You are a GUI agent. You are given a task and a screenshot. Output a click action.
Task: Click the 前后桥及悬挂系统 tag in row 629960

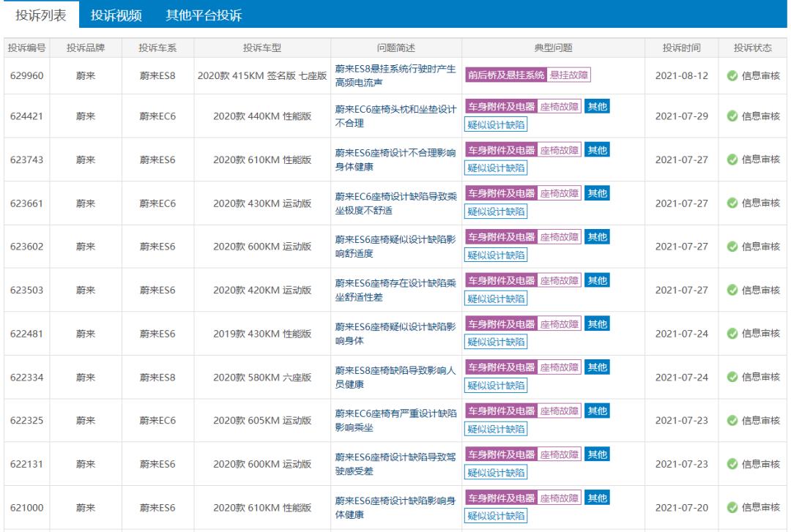[x=506, y=75]
